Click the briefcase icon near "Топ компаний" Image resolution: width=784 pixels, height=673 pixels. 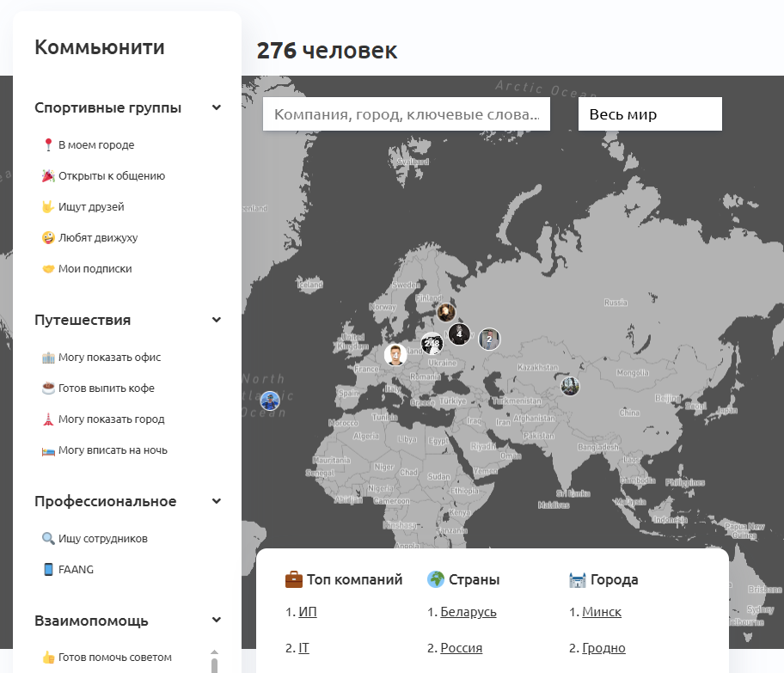tap(293, 580)
